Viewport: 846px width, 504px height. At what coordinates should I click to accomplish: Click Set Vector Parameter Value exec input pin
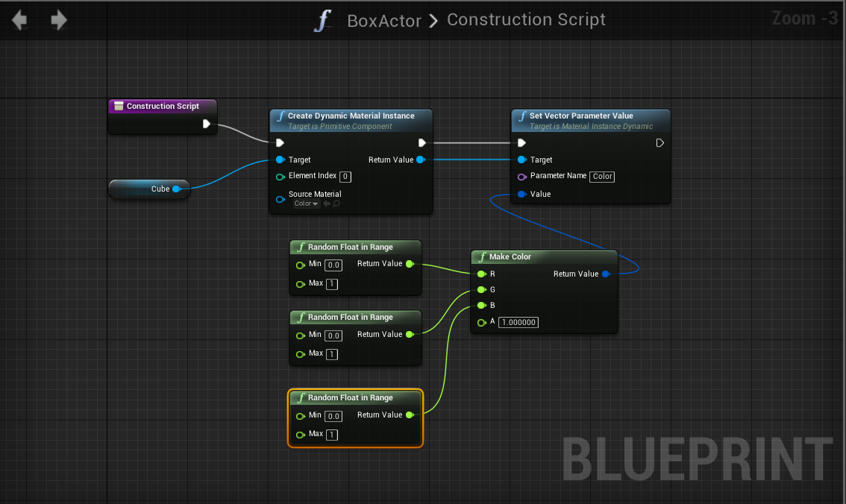[521, 143]
